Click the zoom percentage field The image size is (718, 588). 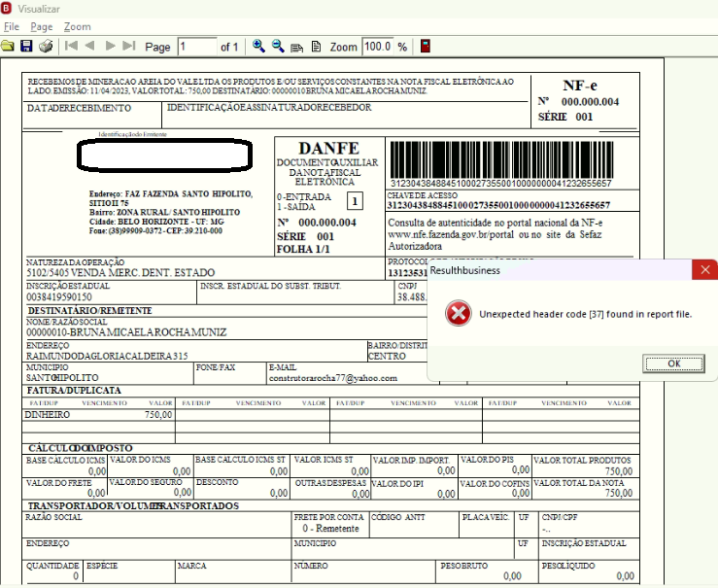click(378, 47)
